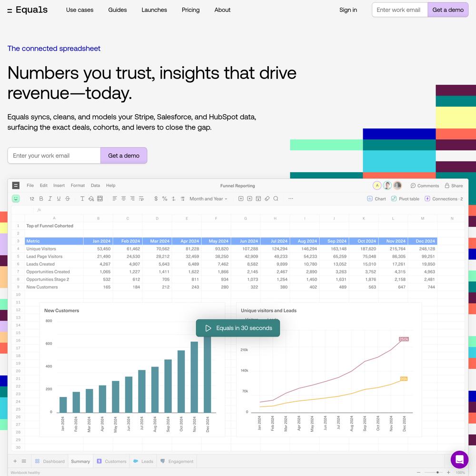The width and height of the screenshot is (476, 476).
Task: Play the Equals in 30 seconds video
Action: pos(238,328)
